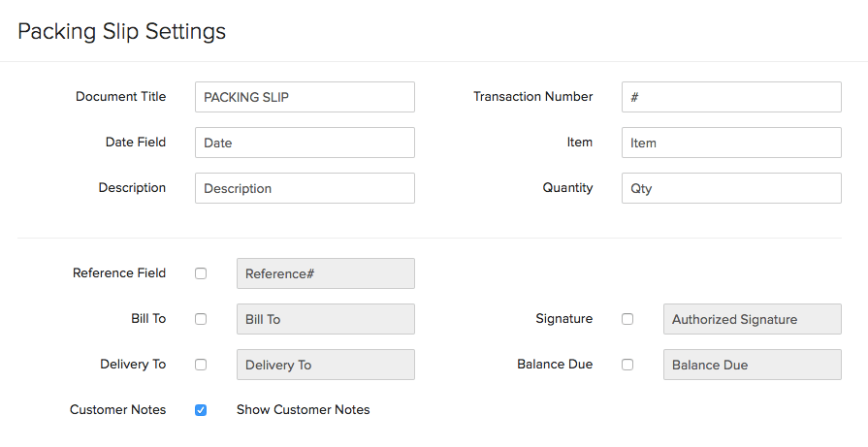Check the Signature checkbox
The image size is (868, 447).
point(627,319)
